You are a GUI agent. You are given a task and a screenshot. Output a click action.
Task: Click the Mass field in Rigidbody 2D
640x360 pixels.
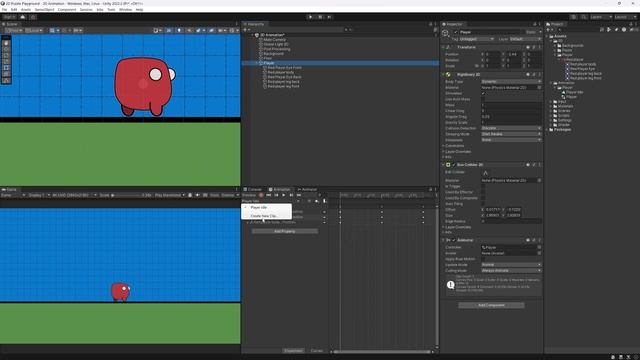pyautogui.click(x=511, y=105)
